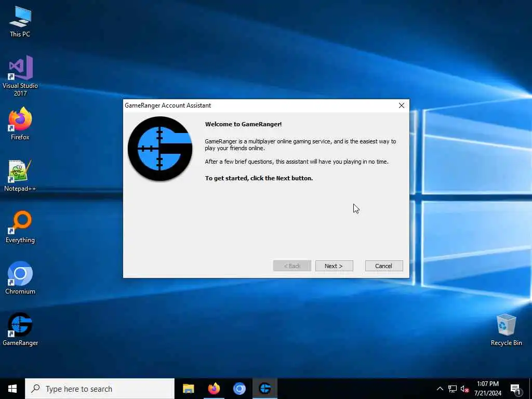The image size is (532, 399).
Task: Select the Recycle Bin icon
Action: pyautogui.click(x=506, y=330)
